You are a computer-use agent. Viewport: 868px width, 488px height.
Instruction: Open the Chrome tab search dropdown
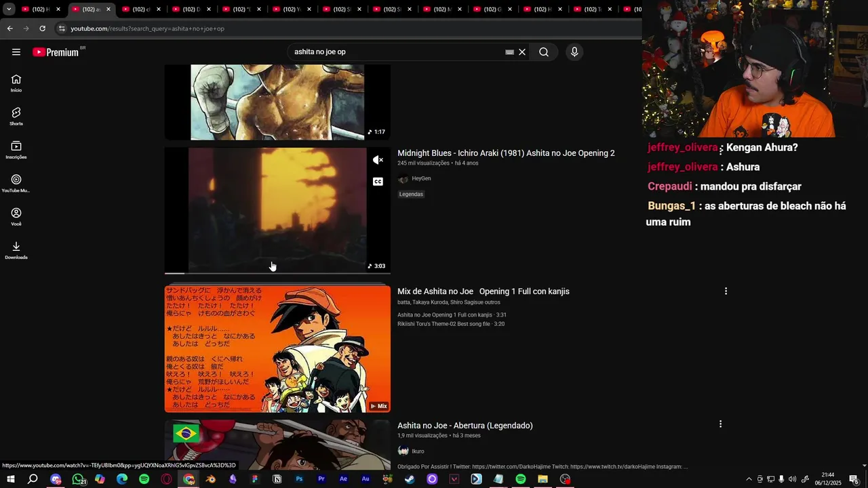tap(9, 9)
